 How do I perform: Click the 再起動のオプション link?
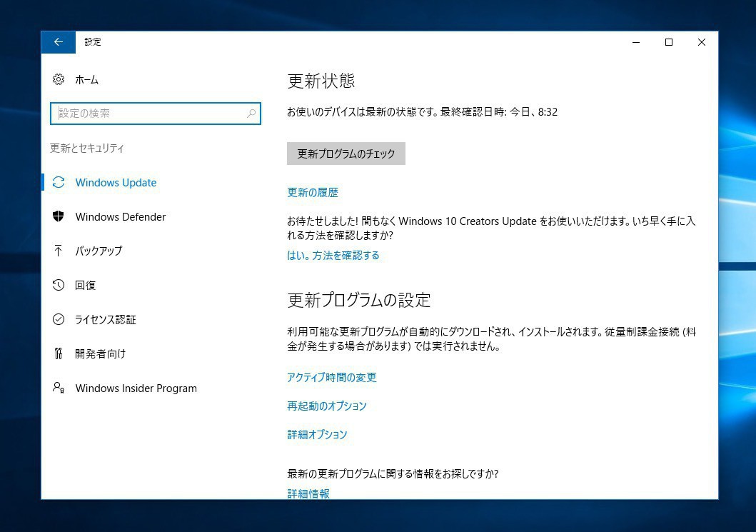pos(326,406)
